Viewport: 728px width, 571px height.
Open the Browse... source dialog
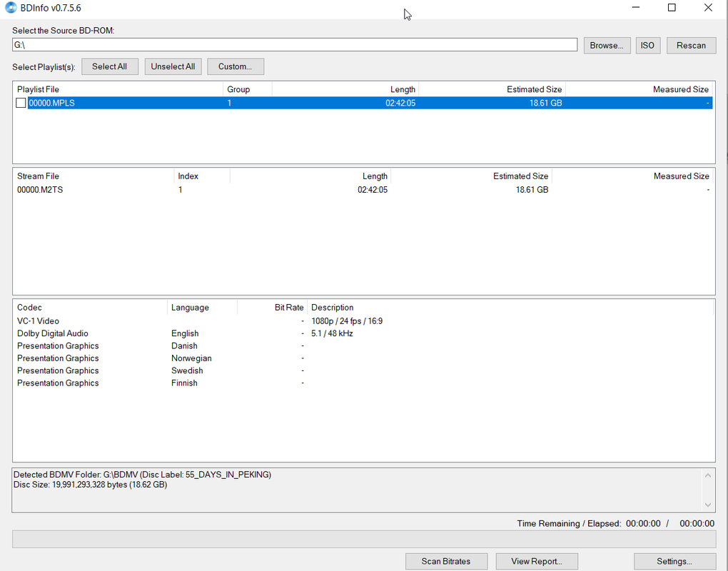click(607, 46)
